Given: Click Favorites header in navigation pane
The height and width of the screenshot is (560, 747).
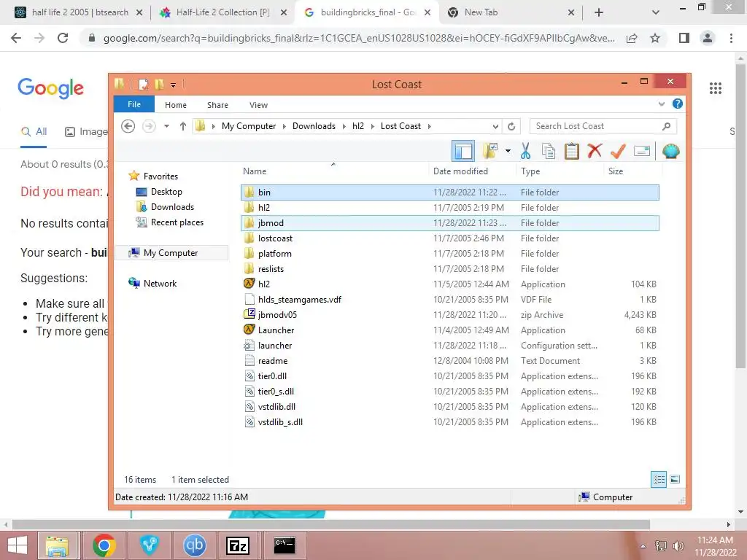Looking at the screenshot, I should point(160,176).
